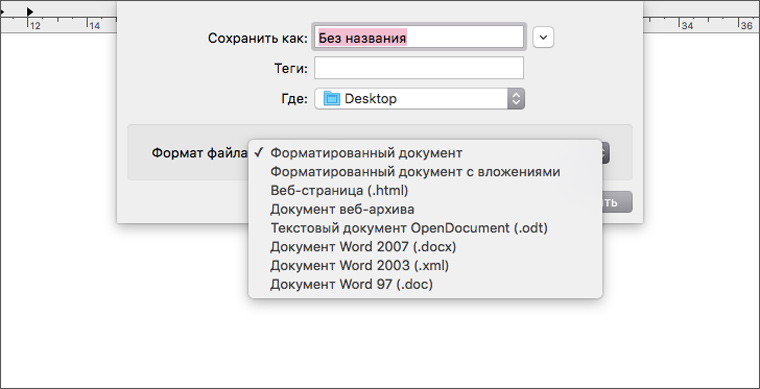Select 'Документ Word 2007 (.docx)'
Viewport: 760px width, 389px height.
(425, 247)
